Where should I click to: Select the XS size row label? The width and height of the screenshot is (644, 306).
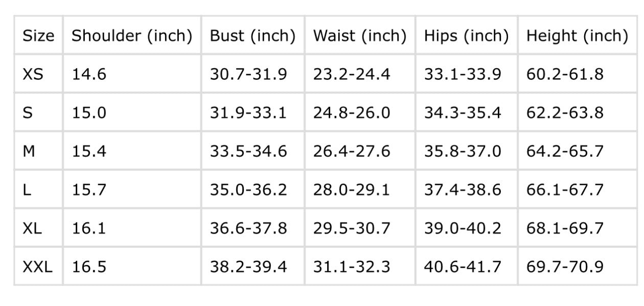(x=33, y=74)
